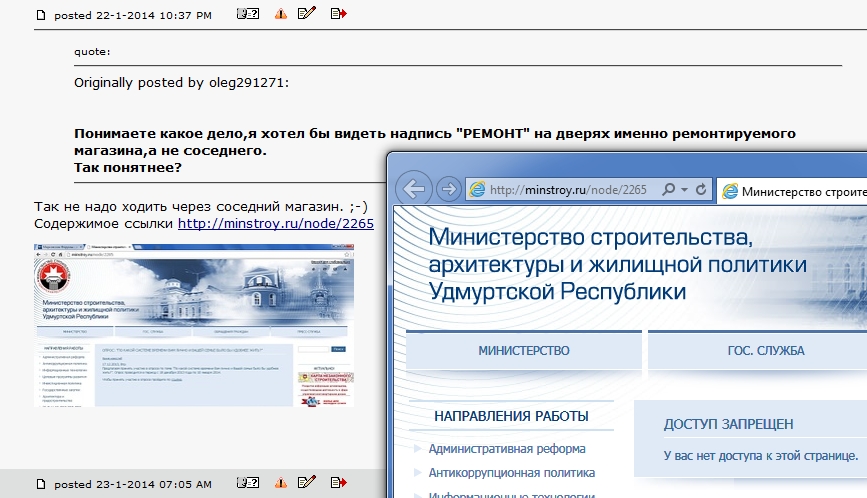This screenshot has height=498, width=867.
Task: Click 'Originally posted by oleg291271:' text
Action: pos(181,83)
